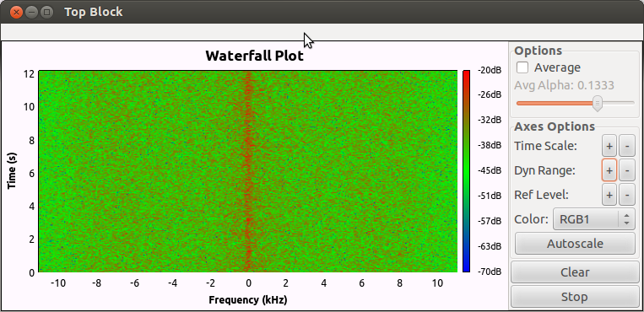Click the Average option label

[x=557, y=67]
